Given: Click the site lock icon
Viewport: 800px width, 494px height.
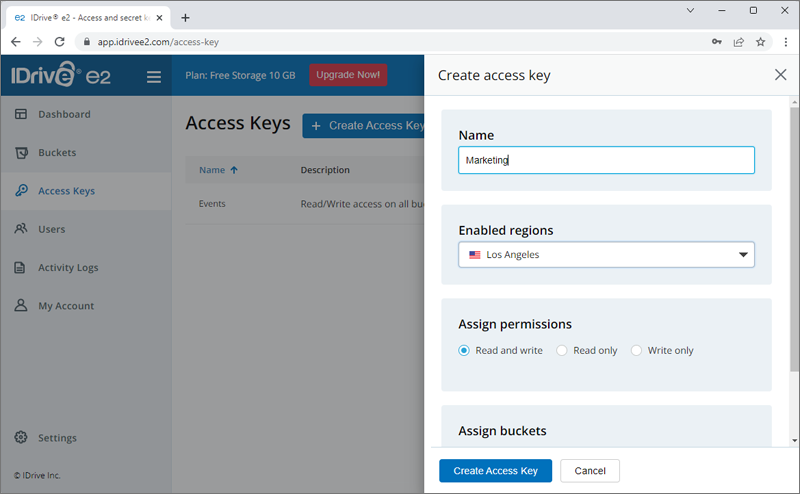Looking at the screenshot, I should 87,42.
